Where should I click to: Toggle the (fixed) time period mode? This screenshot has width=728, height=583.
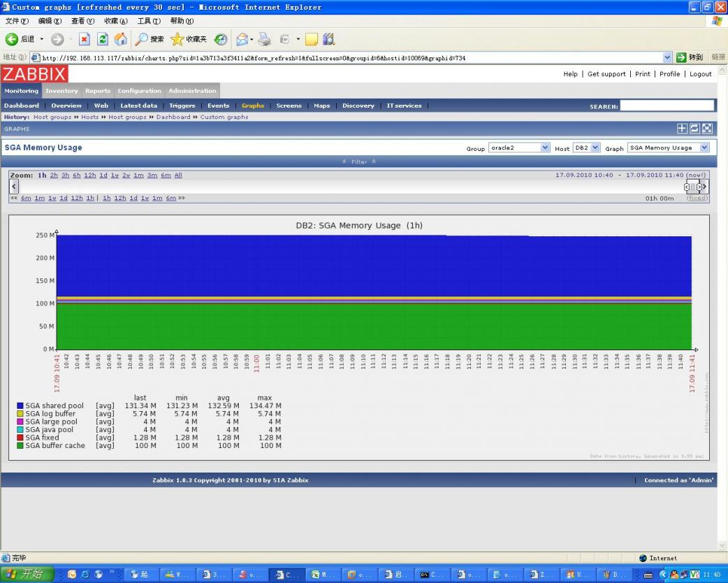697,199
